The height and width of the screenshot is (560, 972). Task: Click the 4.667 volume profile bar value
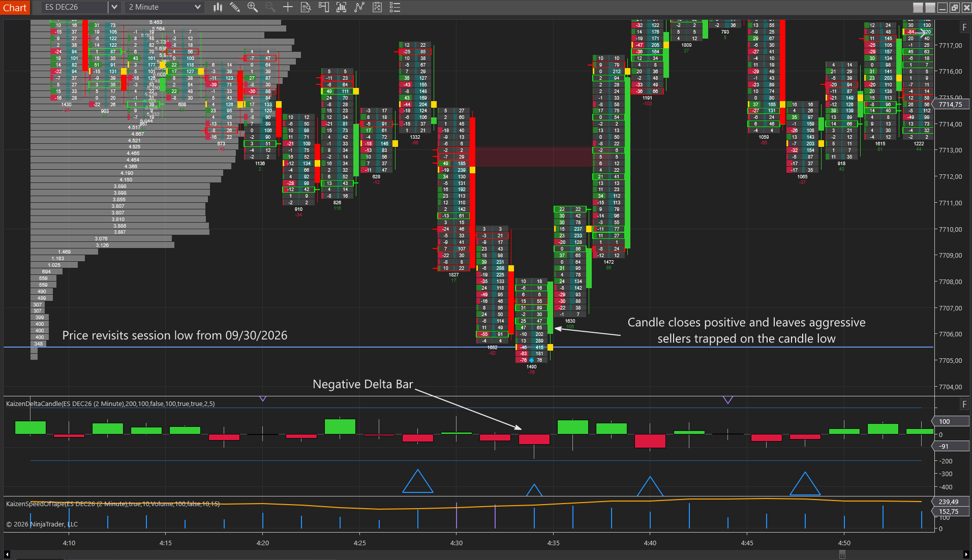point(137,134)
